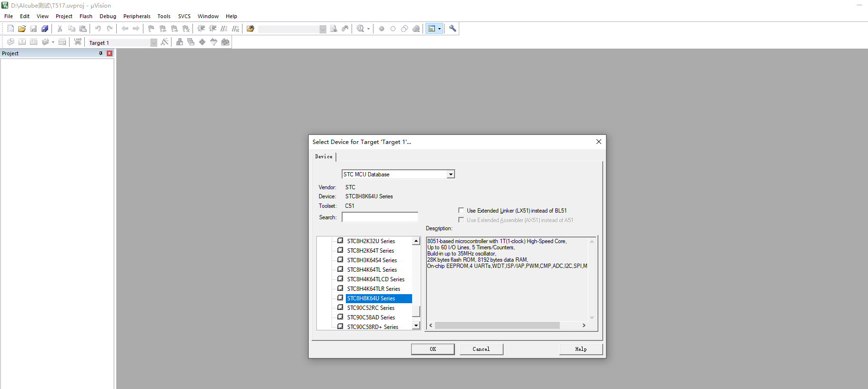
Task: Open the Configuration wrench icon
Action: coord(453,29)
